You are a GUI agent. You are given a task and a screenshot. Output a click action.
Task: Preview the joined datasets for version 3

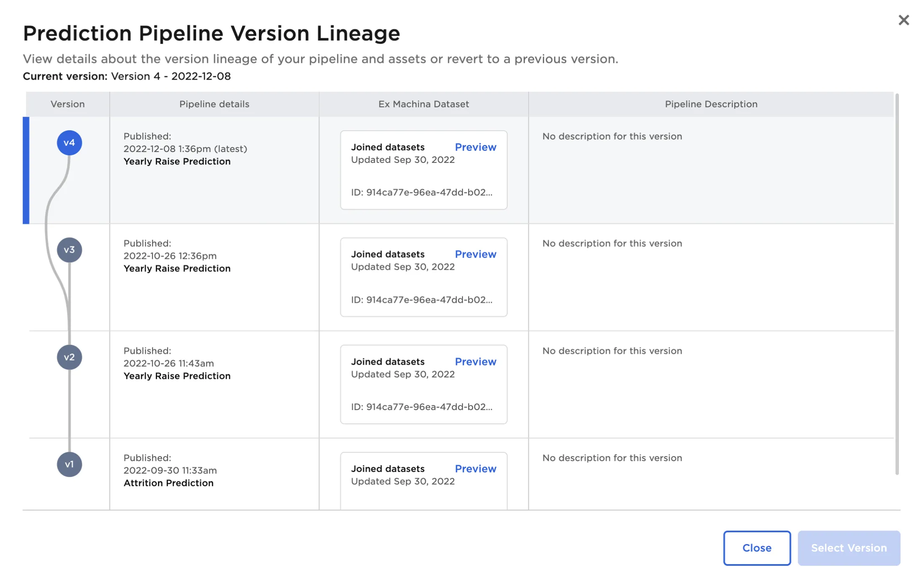click(x=475, y=254)
